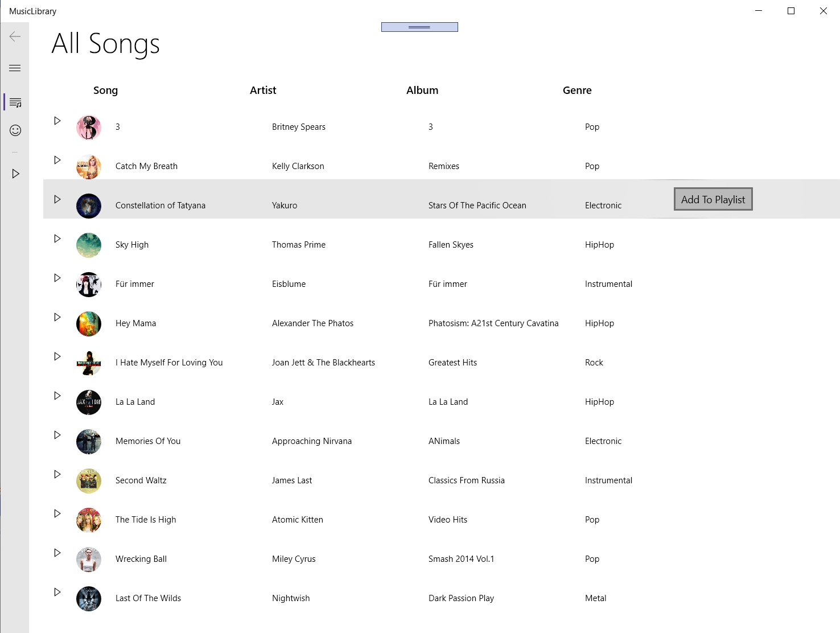Click the 'Second Waltz' album cover

coord(88,480)
